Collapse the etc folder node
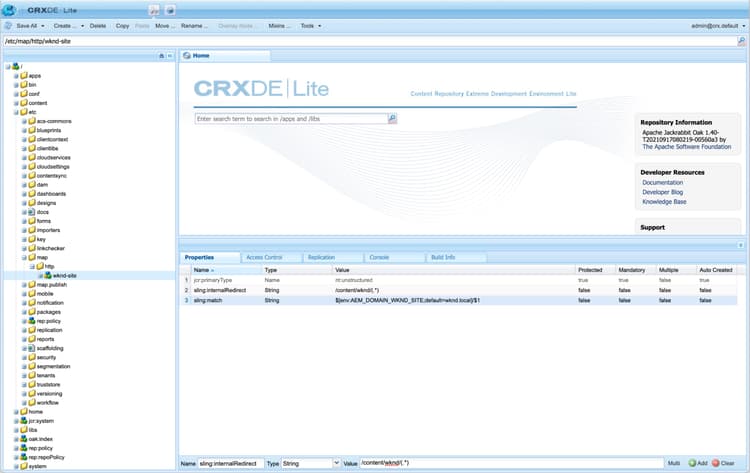The image size is (750, 473). (x=16, y=112)
